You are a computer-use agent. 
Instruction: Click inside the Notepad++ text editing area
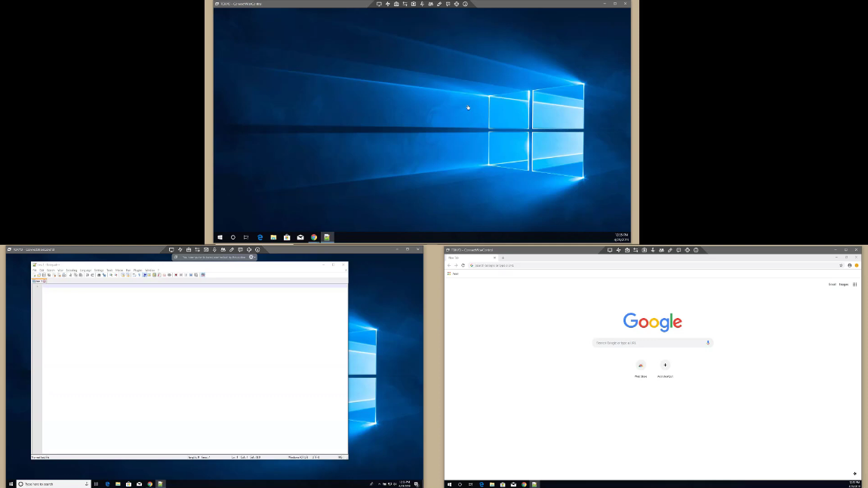click(x=195, y=370)
